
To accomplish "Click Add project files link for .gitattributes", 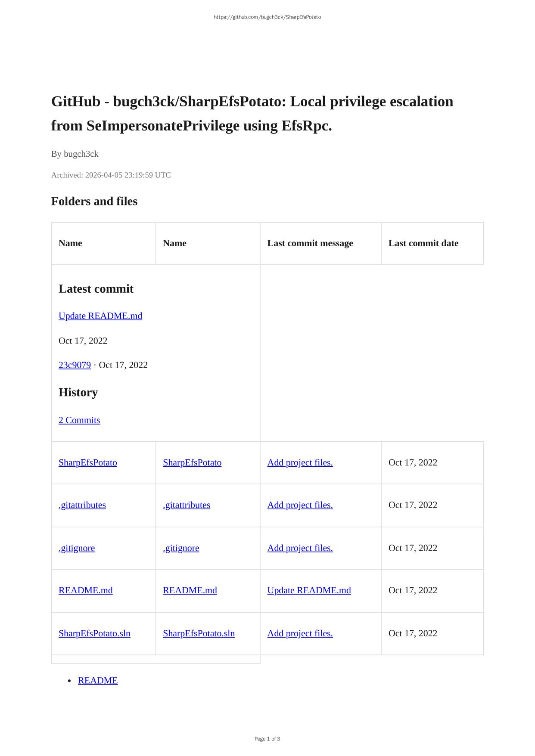I will point(300,505).
